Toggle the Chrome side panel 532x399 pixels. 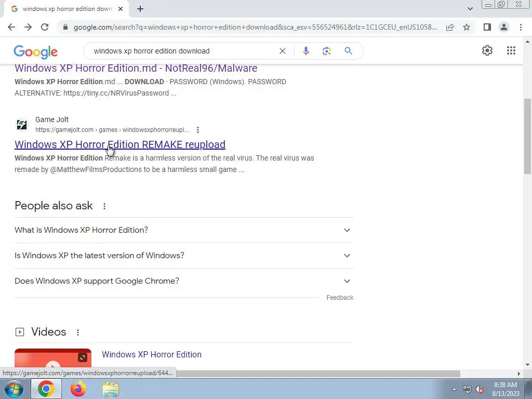tap(487, 27)
